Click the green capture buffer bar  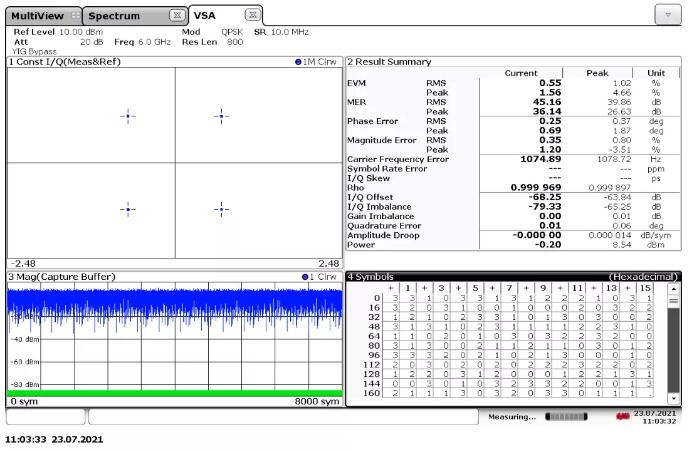click(175, 393)
